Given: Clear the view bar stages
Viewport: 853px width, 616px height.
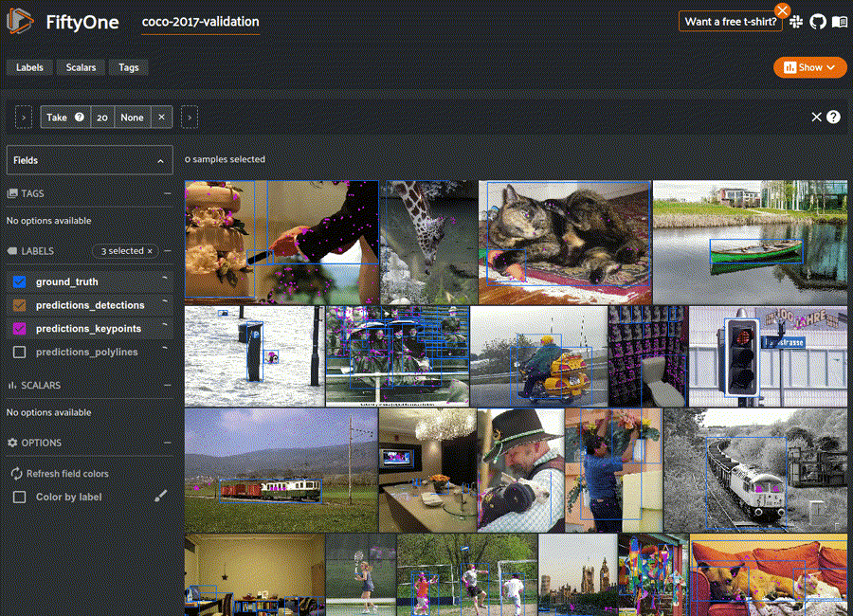Looking at the screenshot, I should coord(816,117).
